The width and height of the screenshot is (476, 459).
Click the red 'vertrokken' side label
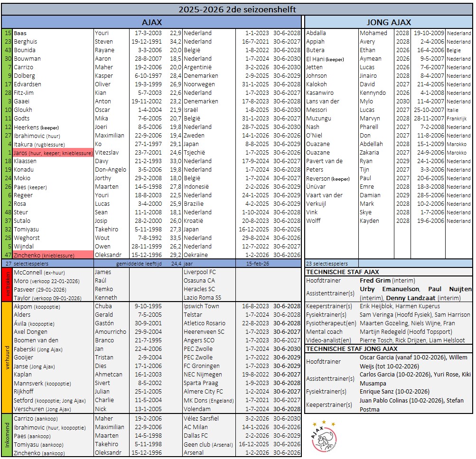pyautogui.click(x=7, y=285)
